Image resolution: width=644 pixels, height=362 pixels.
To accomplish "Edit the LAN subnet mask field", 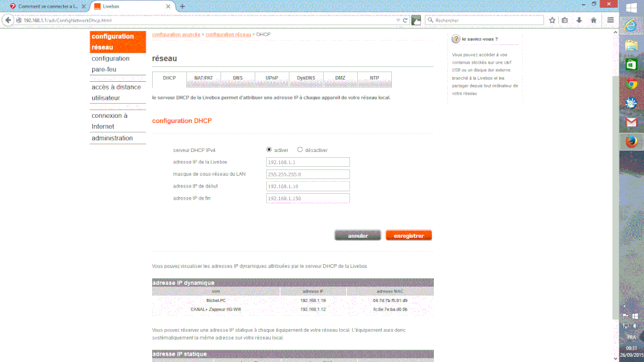I will 308,174.
